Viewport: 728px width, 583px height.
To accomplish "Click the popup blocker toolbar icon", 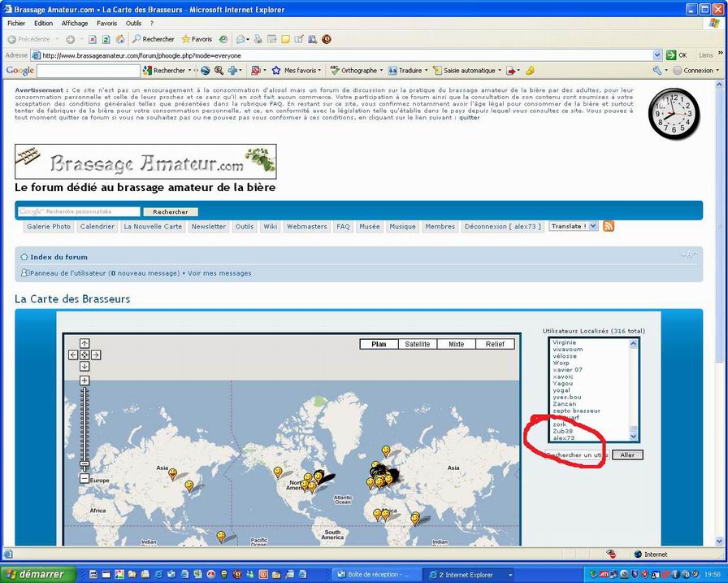I will click(x=258, y=71).
